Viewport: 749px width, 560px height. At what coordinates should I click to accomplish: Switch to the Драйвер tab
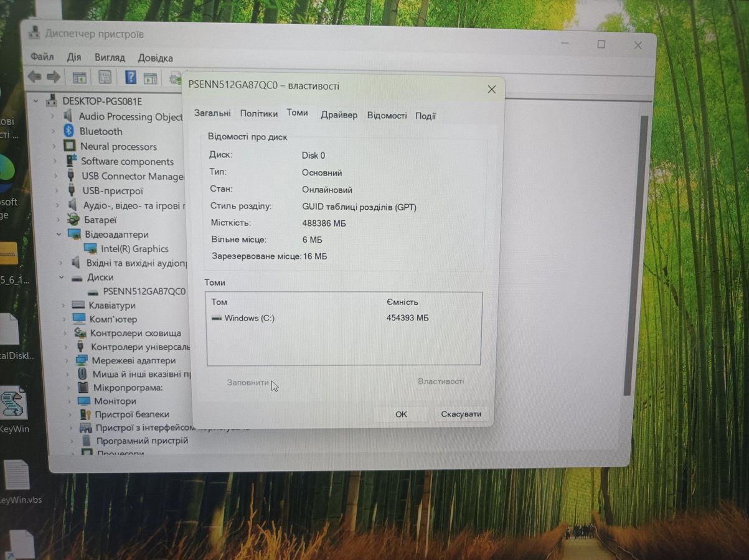tap(339, 115)
